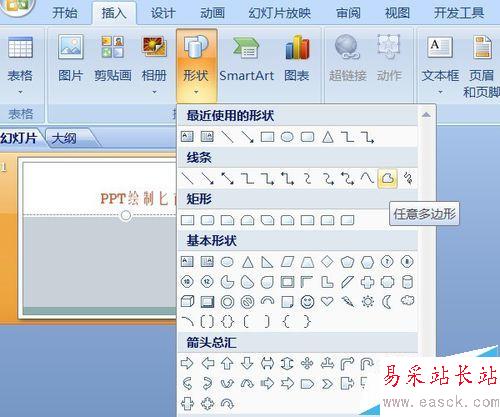Collapse the 形状 shapes dropdown
This screenshot has width=500, height=417.
point(197,65)
